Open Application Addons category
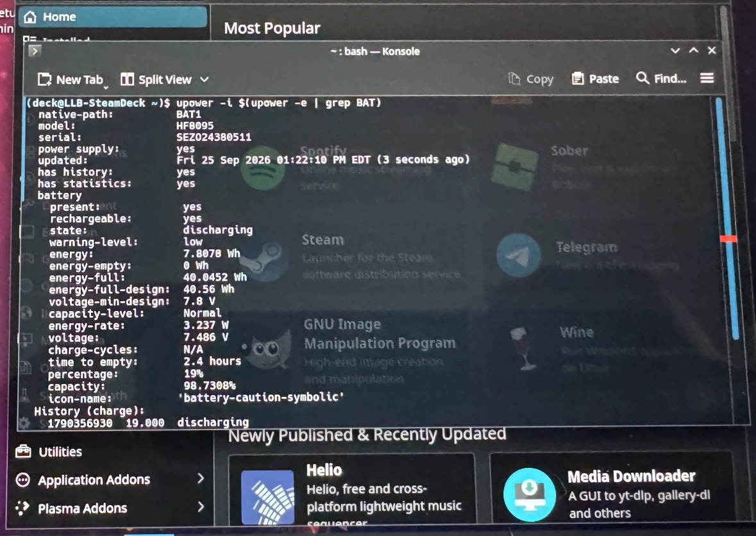Viewport: 756px width, 536px height. [111, 480]
